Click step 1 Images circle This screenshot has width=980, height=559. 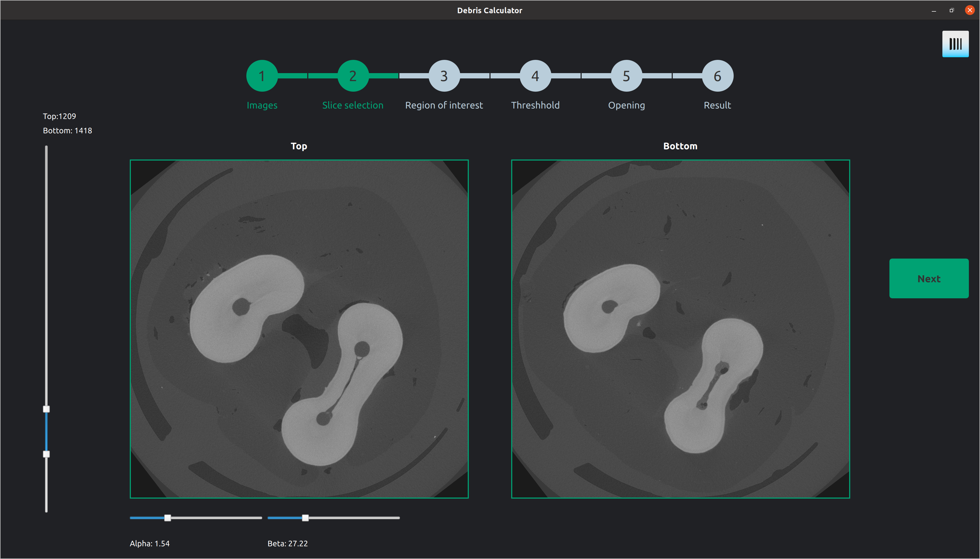(262, 76)
